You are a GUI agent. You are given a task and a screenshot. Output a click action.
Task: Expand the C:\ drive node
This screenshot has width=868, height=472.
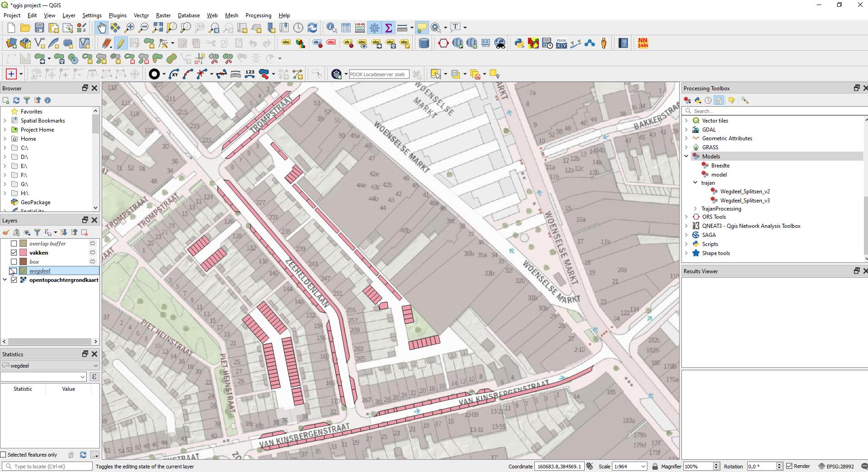(x=5, y=148)
